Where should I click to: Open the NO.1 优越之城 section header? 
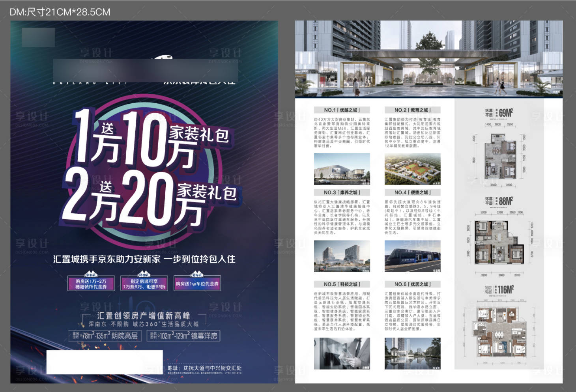pyautogui.click(x=342, y=110)
